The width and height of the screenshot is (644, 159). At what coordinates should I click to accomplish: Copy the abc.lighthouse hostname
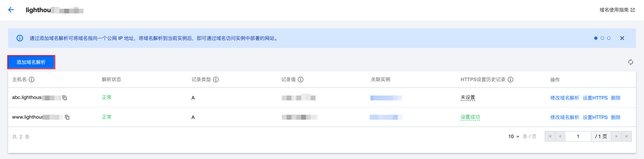pos(65,98)
